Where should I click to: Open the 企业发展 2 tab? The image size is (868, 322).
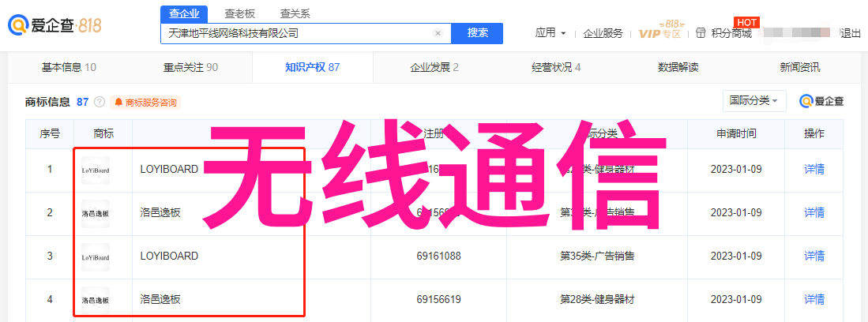(434, 68)
